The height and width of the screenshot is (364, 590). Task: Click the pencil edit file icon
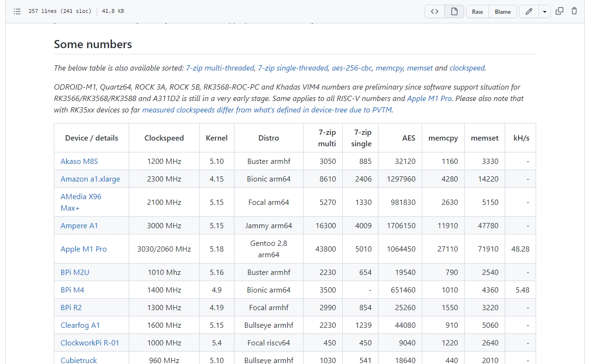pyautogui.click(x=529, y=11)
